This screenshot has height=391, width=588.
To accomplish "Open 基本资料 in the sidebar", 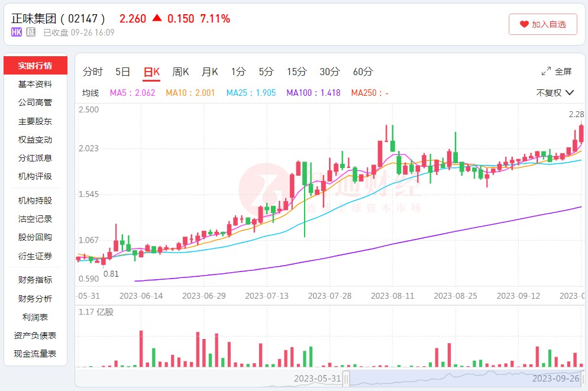I will pos(35,84).
